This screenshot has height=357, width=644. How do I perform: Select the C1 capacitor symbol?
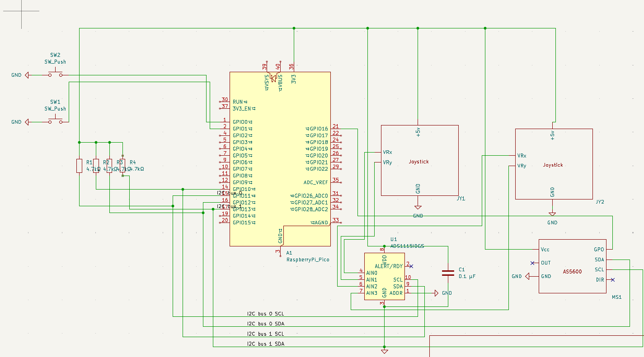click(x=448, y=273)
